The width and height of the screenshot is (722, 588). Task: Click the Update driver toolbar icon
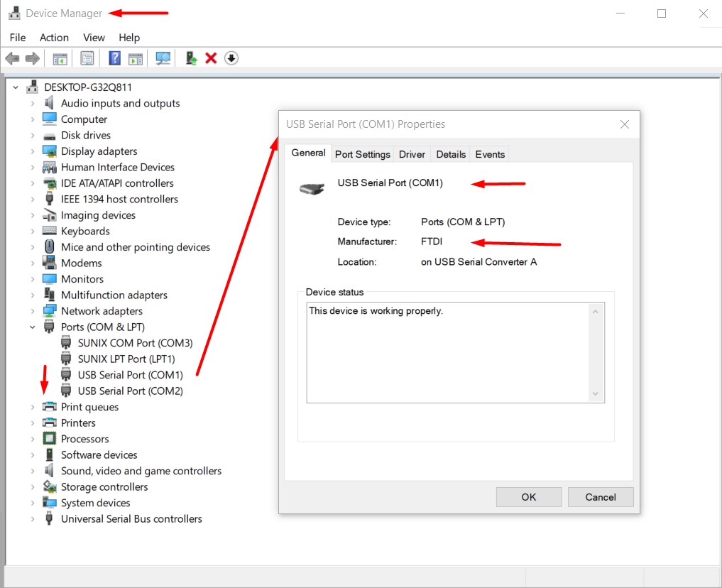[191, 58]
